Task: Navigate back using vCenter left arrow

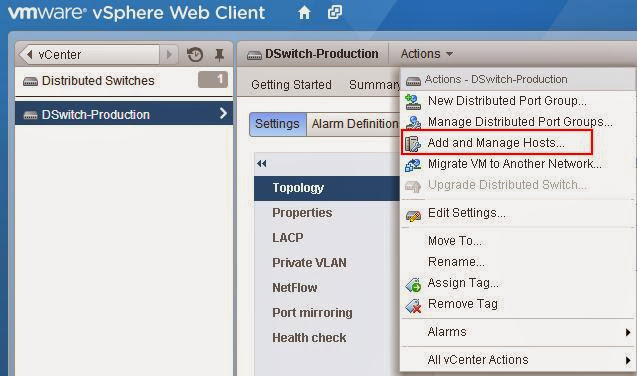Action: click(x=29, y=54)
